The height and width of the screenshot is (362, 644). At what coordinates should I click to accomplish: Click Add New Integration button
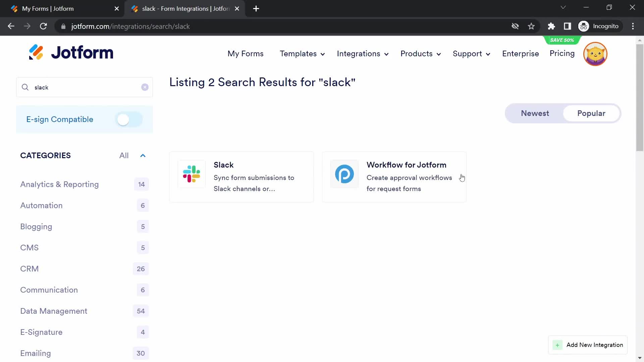588,345
